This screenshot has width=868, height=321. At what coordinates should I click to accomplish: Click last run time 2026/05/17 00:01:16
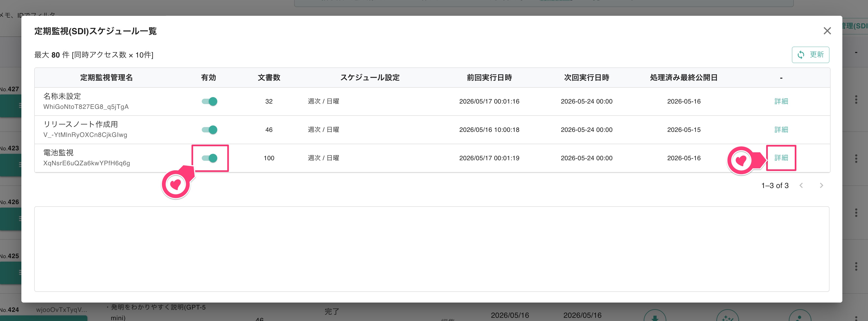pyautogui.click(x=489, y=101)
